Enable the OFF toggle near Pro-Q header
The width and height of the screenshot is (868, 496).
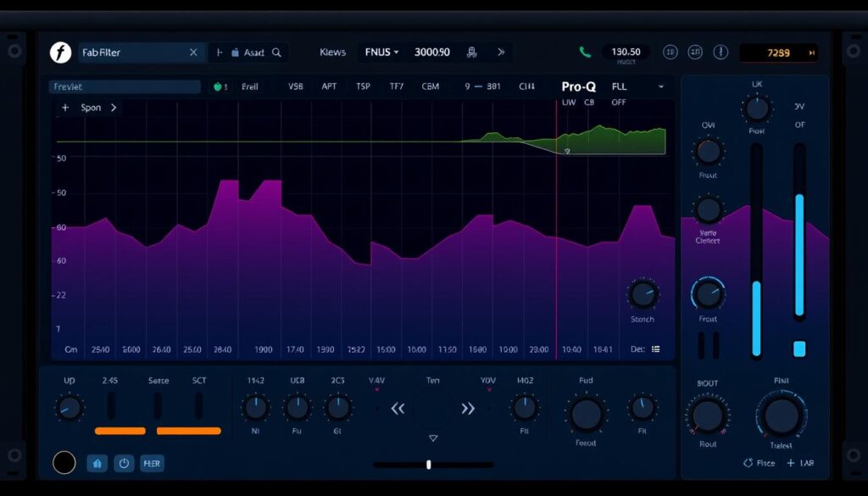click(619, 101)
